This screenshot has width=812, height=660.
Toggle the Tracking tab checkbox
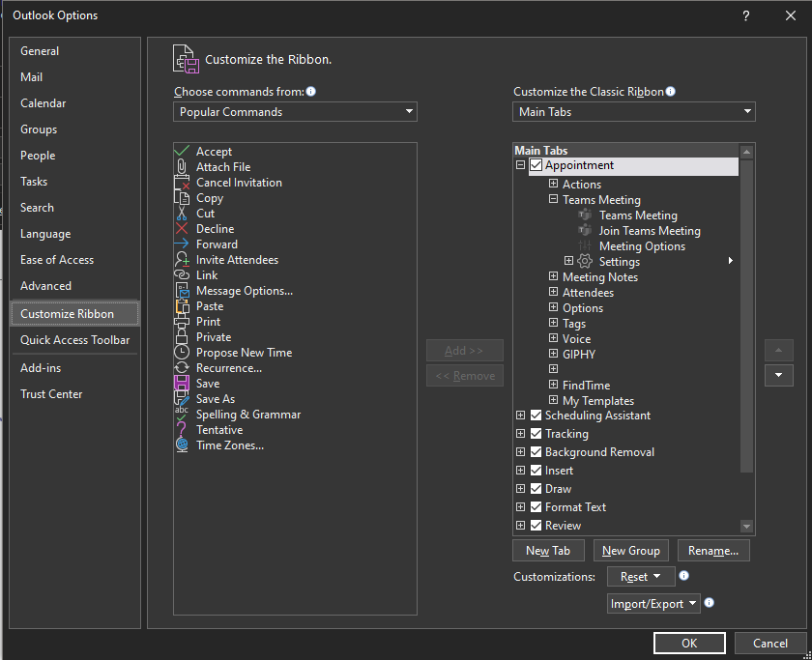[536, 433]
